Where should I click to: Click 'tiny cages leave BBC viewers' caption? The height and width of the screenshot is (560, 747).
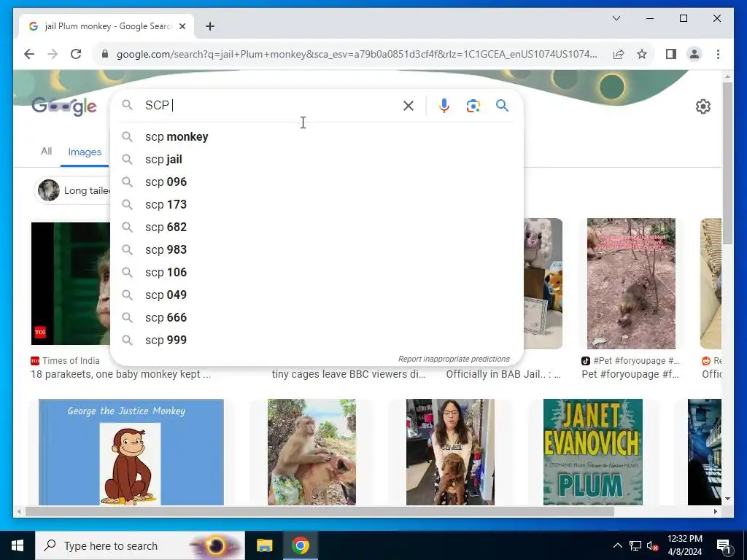(x=348, y=374)
